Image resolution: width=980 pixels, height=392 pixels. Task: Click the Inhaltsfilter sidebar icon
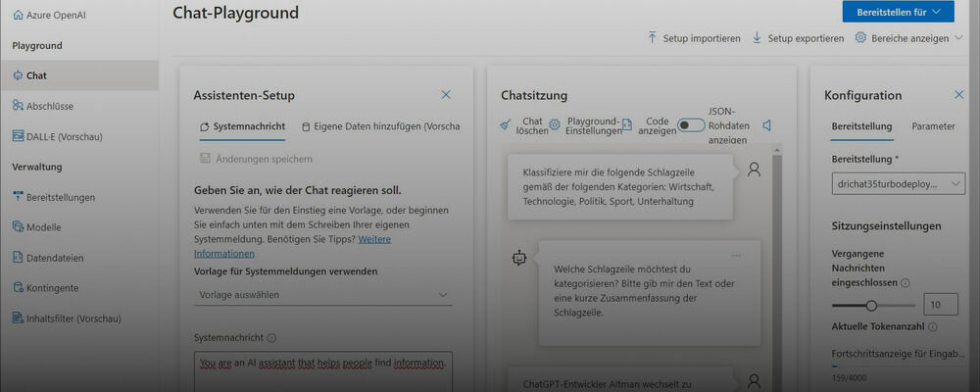[x=18, y=318]
